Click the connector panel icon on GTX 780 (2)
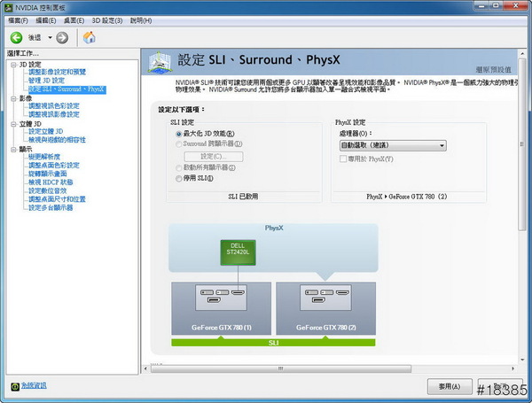 tap(325, 298)
